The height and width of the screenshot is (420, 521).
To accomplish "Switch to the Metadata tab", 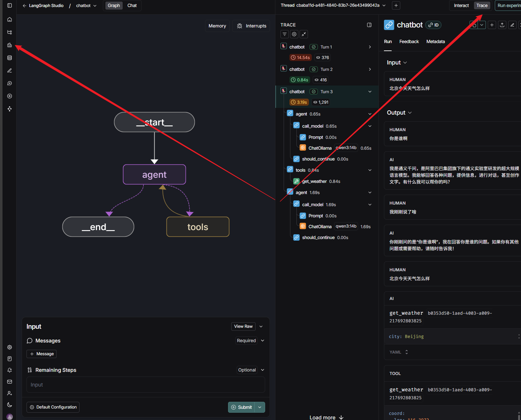I will click(x=435, y=41).
